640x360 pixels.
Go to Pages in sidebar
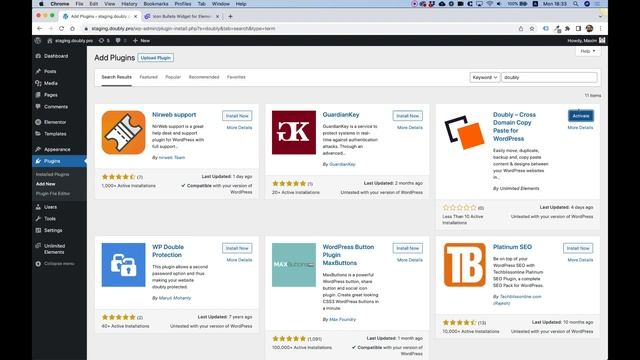click(51, 95)
